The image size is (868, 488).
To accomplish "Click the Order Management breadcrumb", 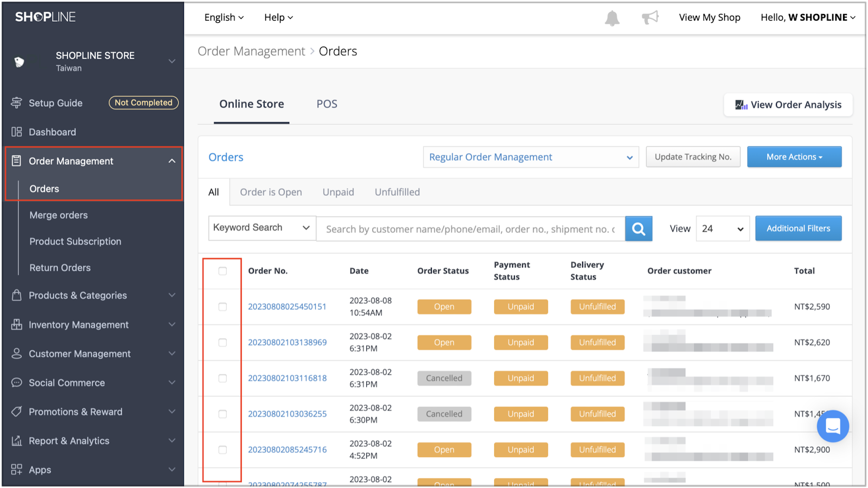I will [x=251, y=52].
